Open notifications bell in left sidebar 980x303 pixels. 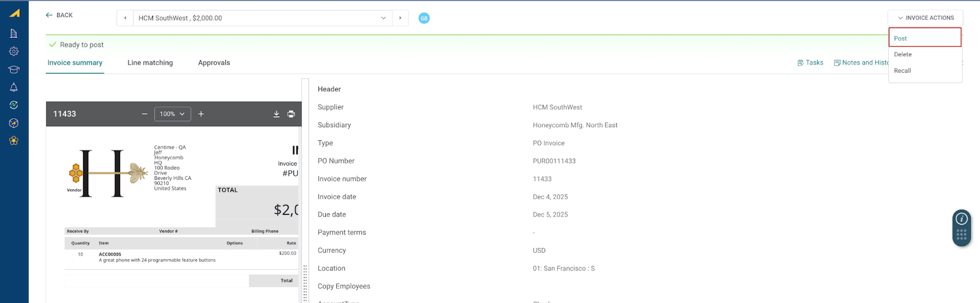(x=13, y=87)
